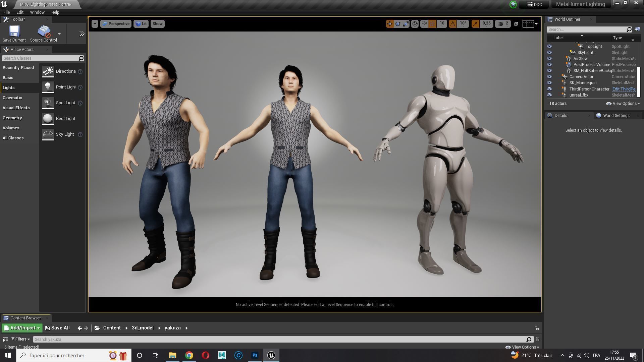Hide the SkyLight actor via eye icon
The width and height of the screenshot is (644, 362).
pyautogui.click(x=549, y=53)
